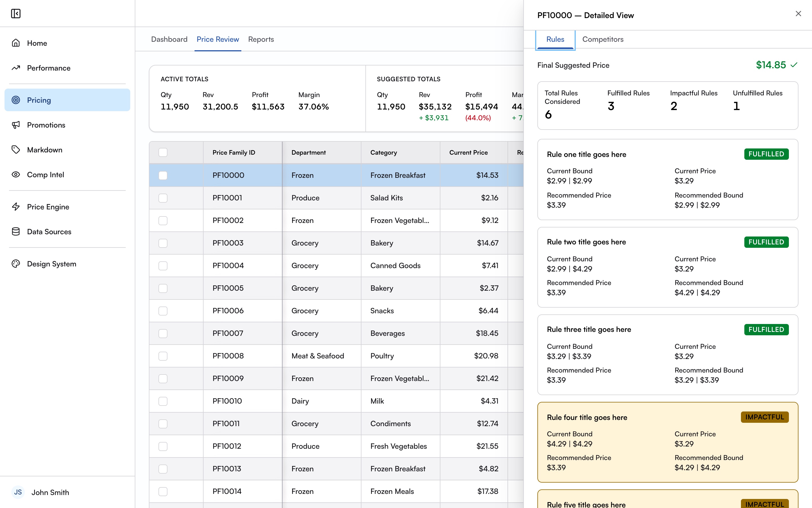Open the Rules tab in detail panel
This screenshot has width=812, height=508.
pyautogui.click(x=555, y=39)
